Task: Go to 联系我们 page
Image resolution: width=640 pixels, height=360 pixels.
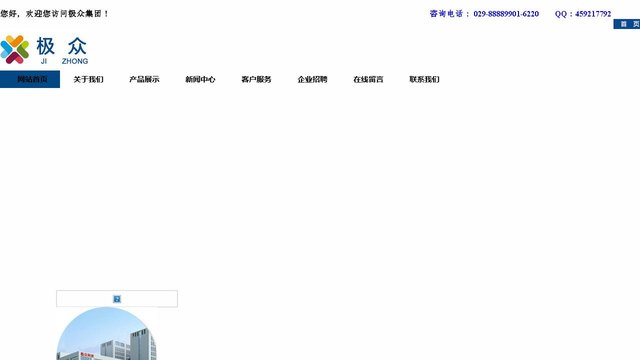Action: click(x=424, y=79)
